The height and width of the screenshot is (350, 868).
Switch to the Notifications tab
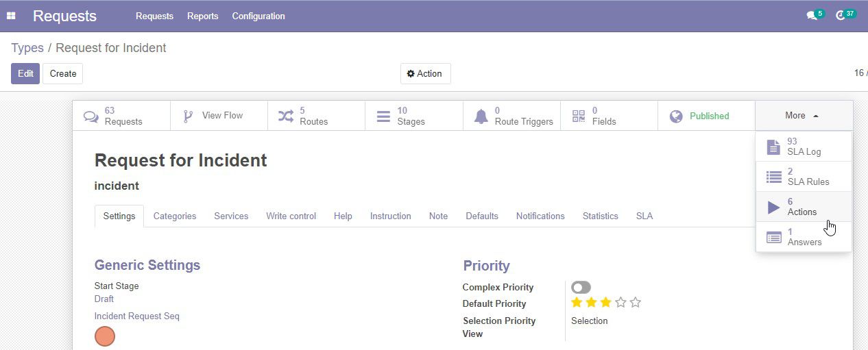pyautogui.click(x=540, y=216)
